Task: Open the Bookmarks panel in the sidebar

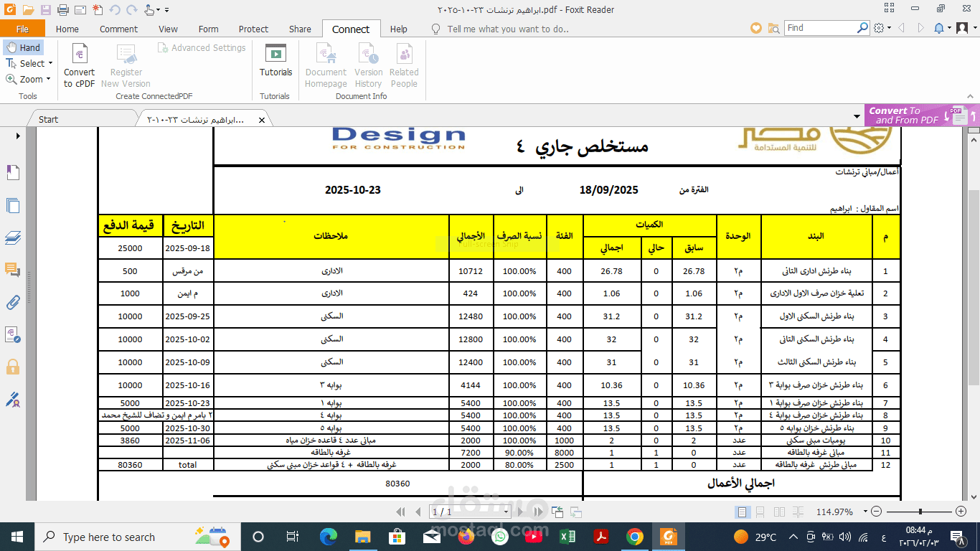Action: tap(12, 172)
